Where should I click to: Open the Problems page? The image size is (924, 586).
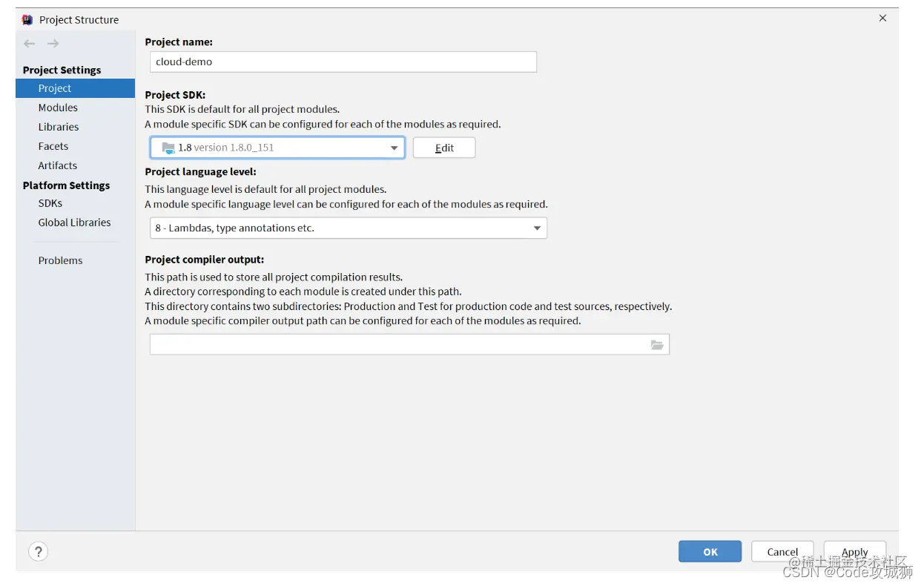click(60, 260)
